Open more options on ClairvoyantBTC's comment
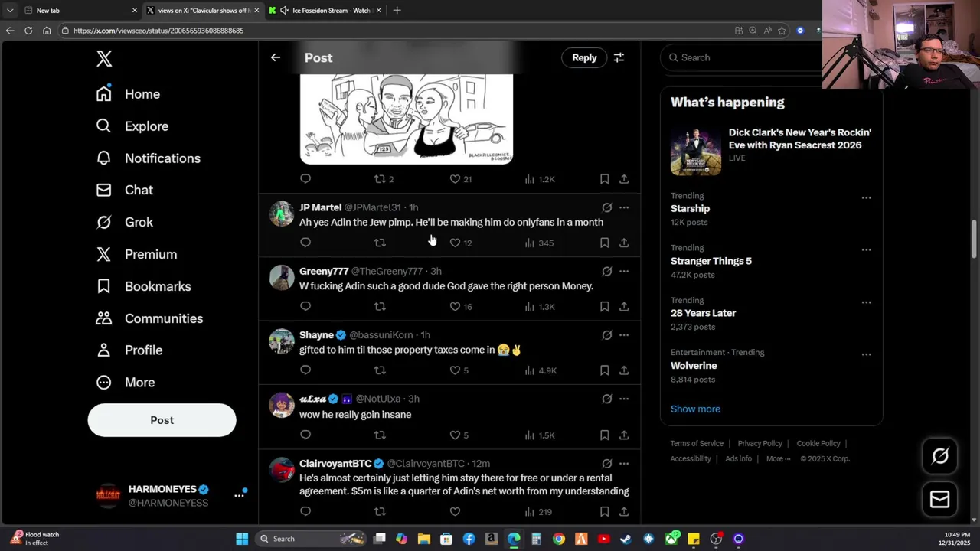The image size is (980, 551). point(624,463)
